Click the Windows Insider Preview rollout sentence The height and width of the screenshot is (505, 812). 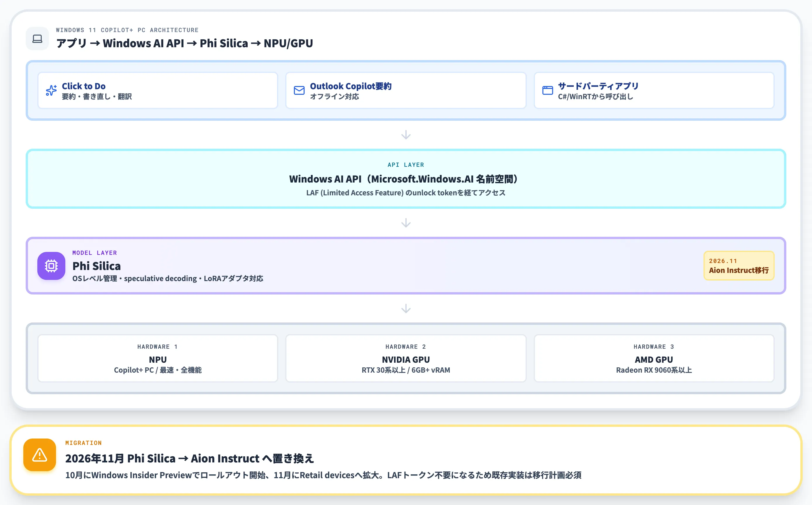coord(323,475)
